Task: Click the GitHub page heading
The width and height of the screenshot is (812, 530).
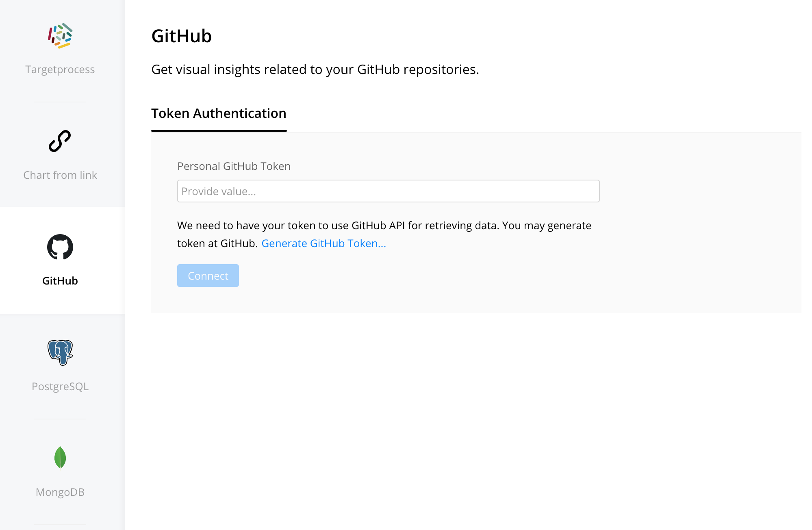Action: (182, 36)
